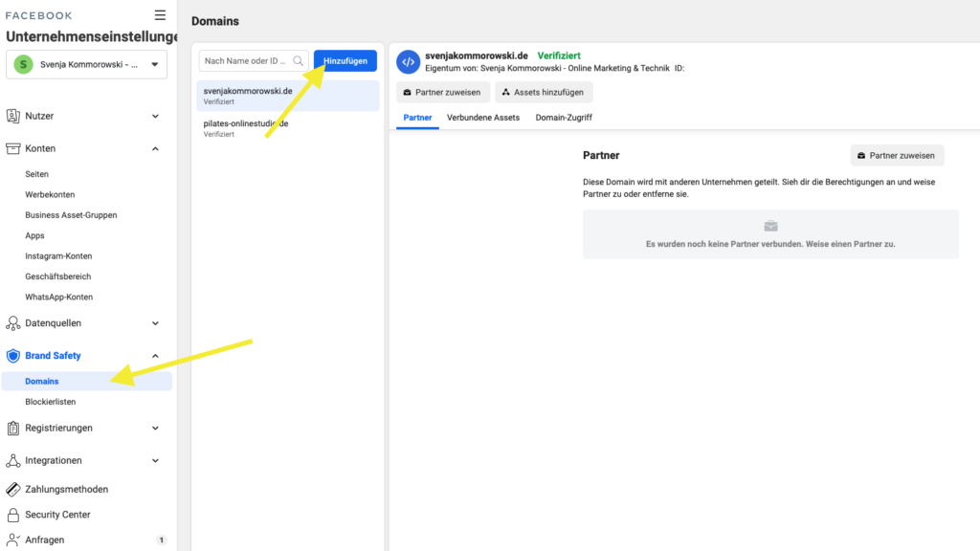
Task: Click the Nutzer section icon
Action: (12, 116)
